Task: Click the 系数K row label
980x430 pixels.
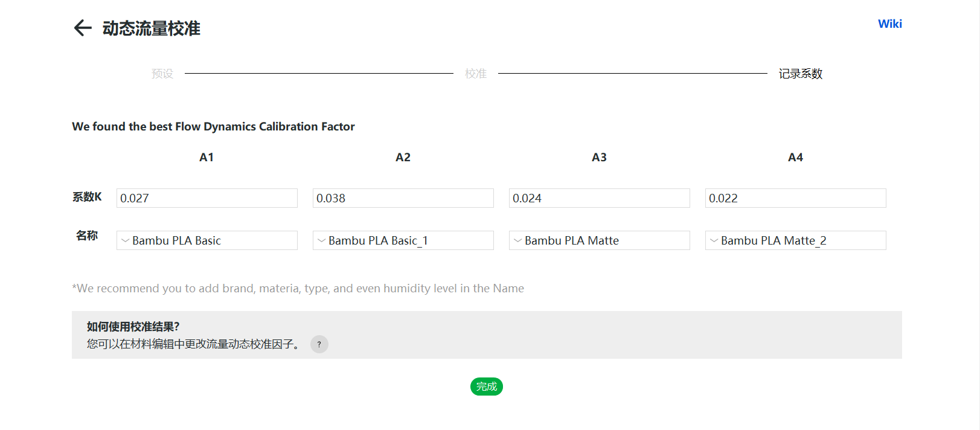Action: coord(87,197)
